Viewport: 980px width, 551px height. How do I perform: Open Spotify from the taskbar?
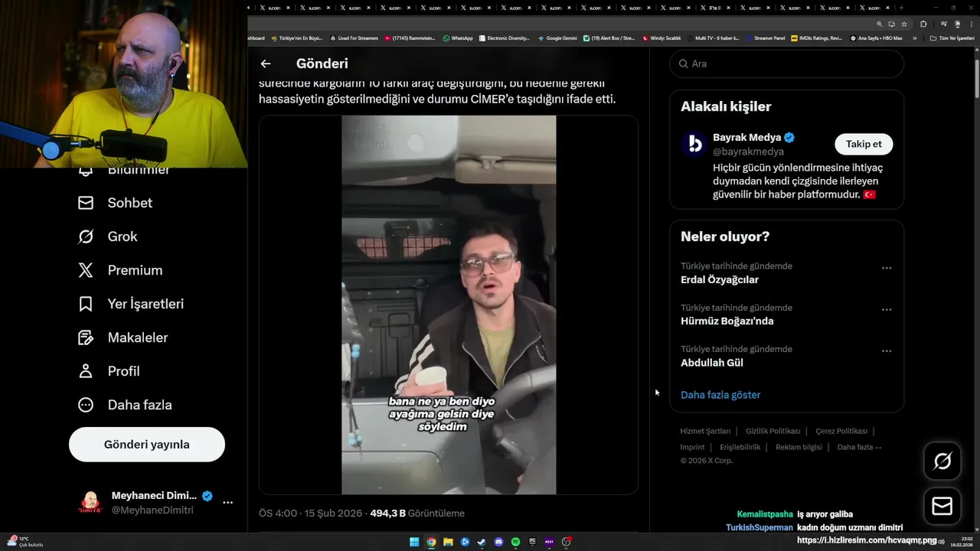coord(515,542)
